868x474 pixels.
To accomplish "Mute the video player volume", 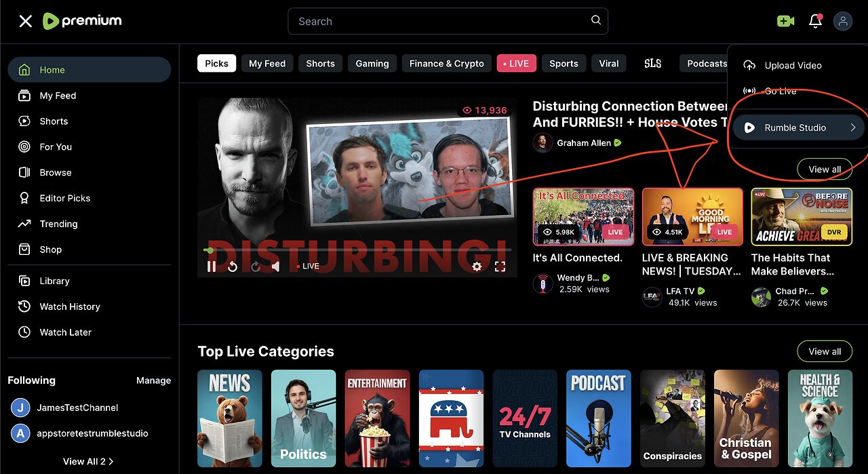I will tap(275, 266).
